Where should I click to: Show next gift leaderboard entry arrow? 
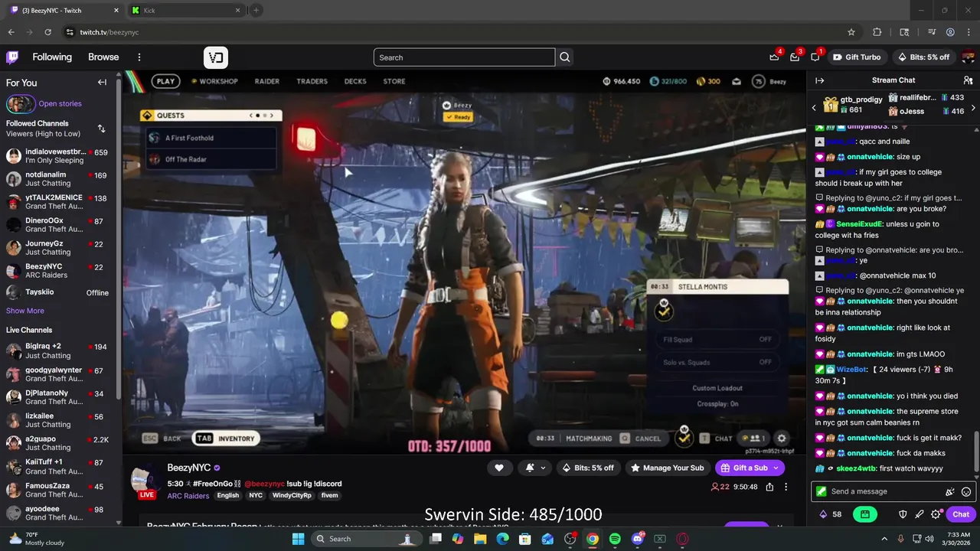(x=973, y=108)
